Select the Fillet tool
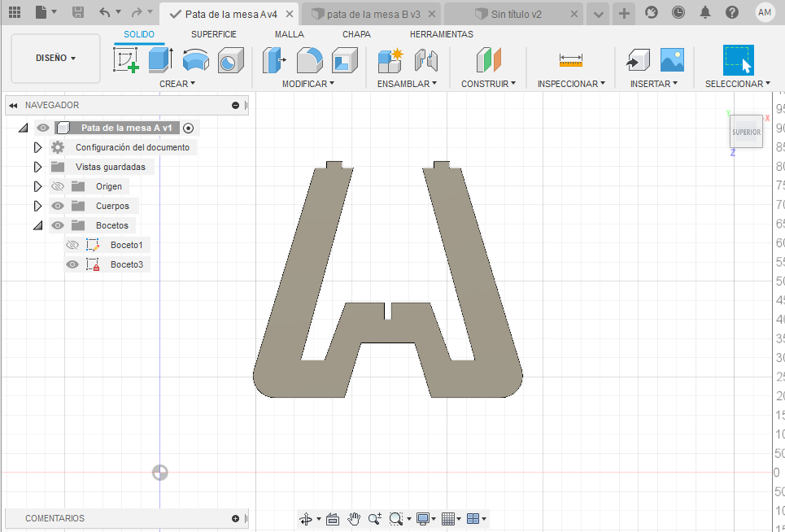 [307, 58]
